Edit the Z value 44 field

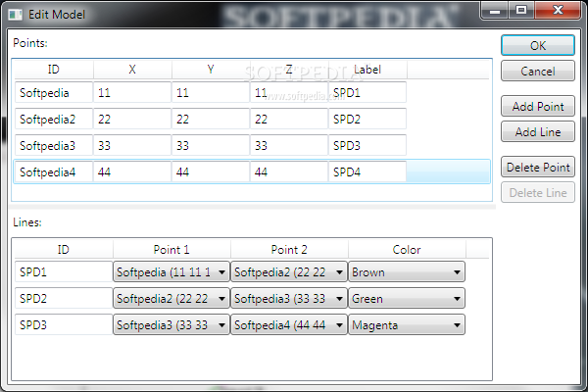pos(289,171)
